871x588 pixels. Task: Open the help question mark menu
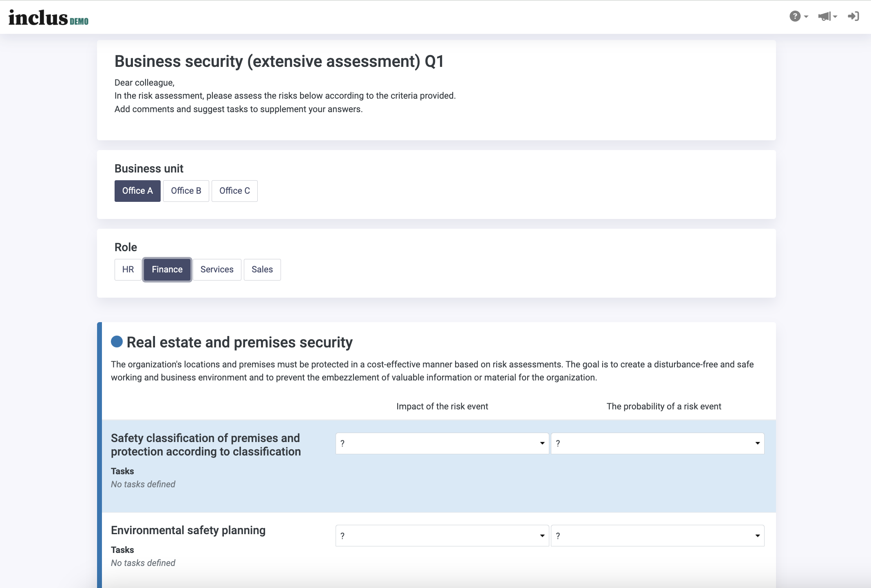point(798,16)
